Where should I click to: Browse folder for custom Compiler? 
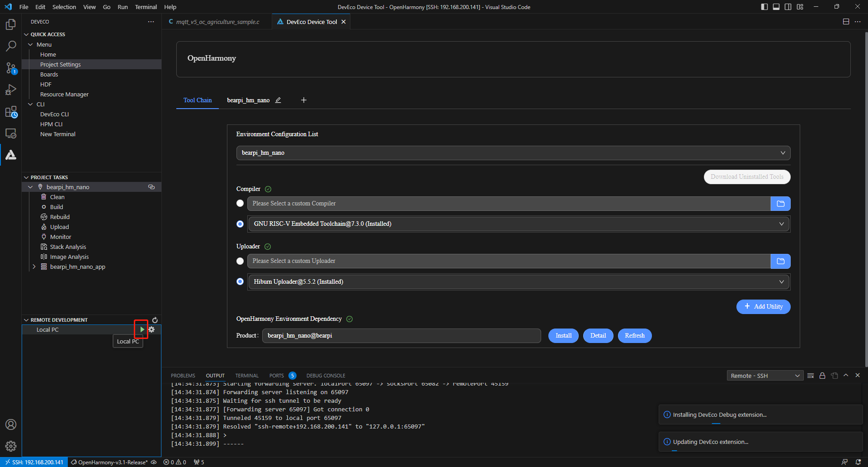pyautogui.click(x=780, y=204)
